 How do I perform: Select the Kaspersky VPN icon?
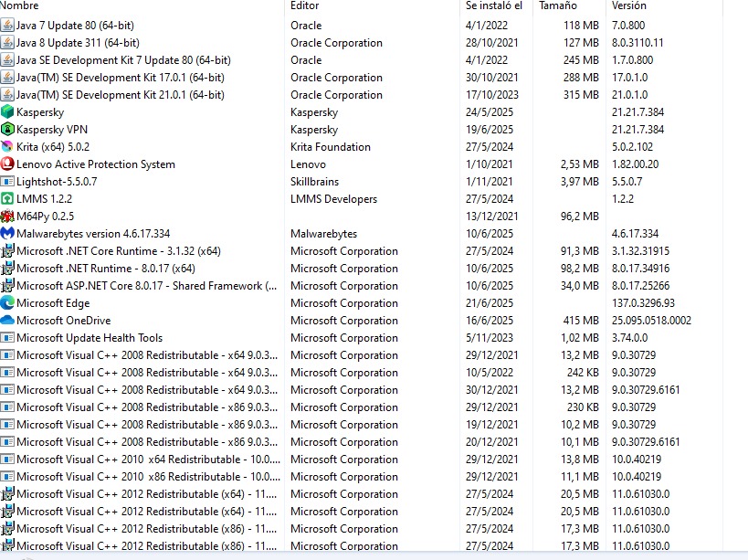pos(7,130)
